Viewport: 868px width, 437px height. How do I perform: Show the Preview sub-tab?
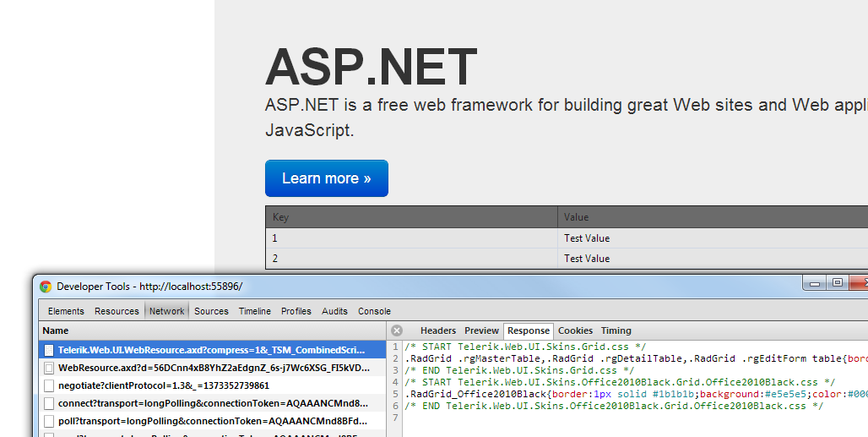pyautogui.click(x=481, y=330)
